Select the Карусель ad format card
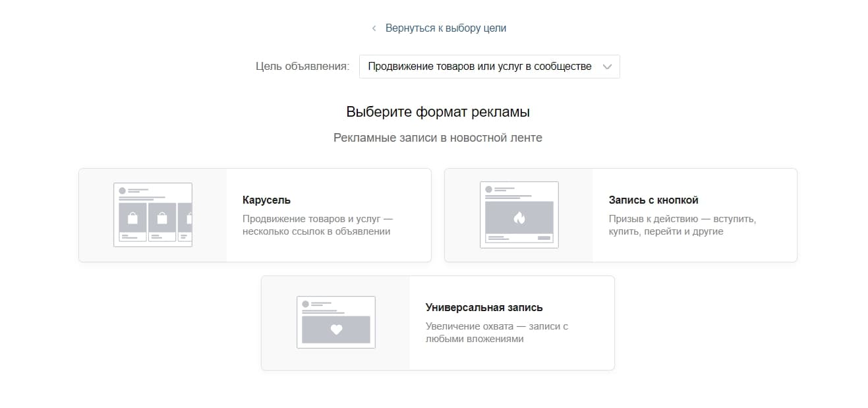 [255, 214]
